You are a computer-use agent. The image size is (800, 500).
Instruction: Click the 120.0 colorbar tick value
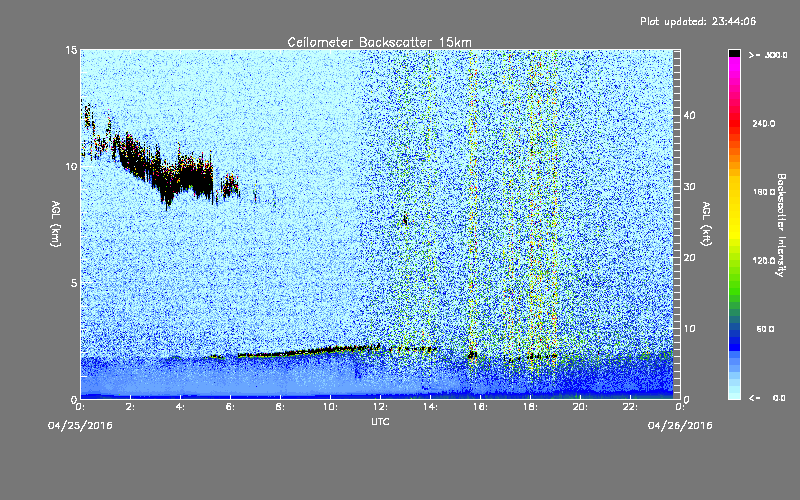click(764, 260)
